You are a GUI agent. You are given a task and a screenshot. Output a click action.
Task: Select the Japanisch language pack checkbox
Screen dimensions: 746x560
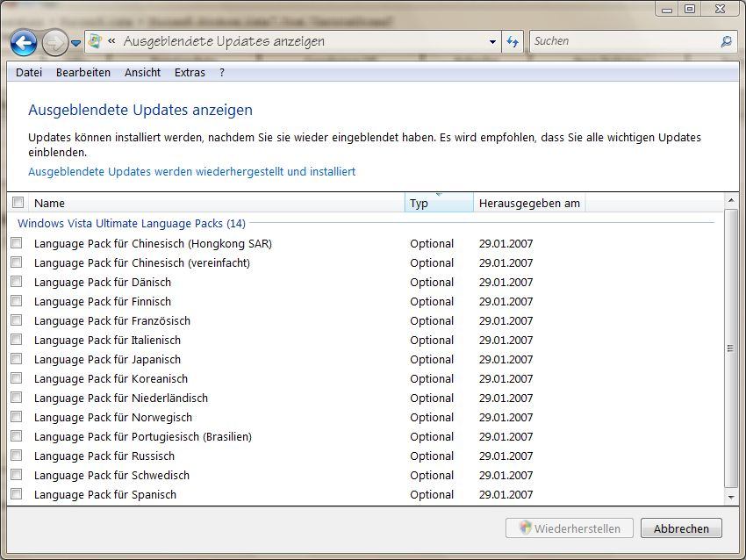click(x=17, y=359)
